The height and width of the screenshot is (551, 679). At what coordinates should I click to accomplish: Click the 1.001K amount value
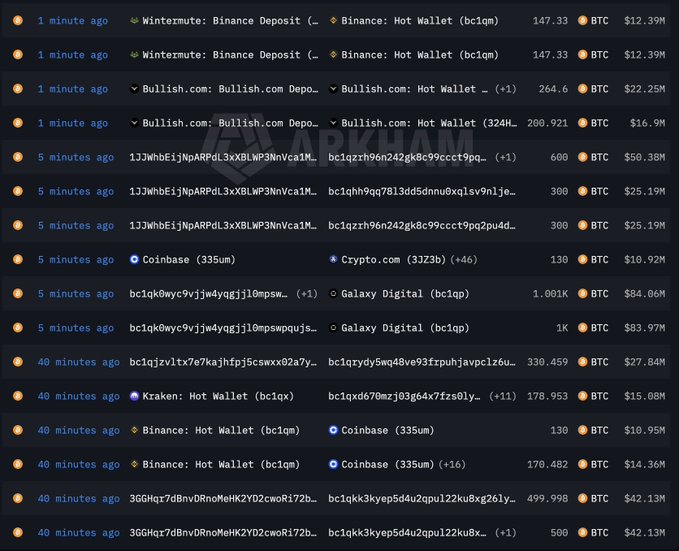(550, 294)
